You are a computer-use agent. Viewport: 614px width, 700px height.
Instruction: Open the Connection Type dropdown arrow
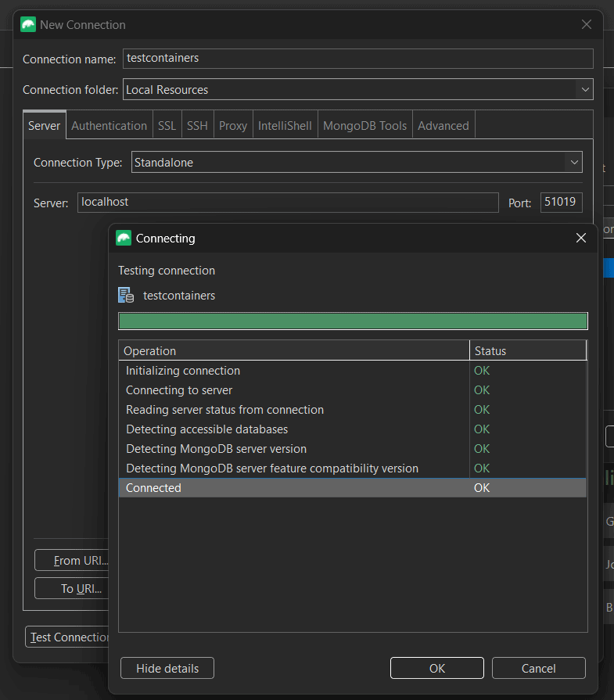574,163
